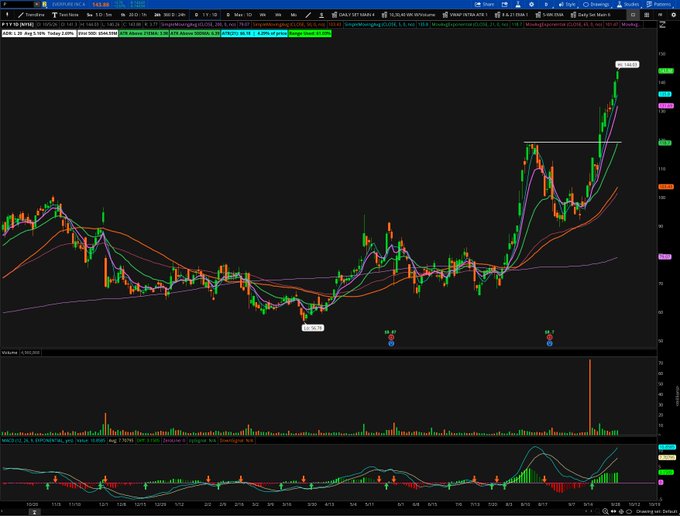Click the ADR label box

point(39,33)
